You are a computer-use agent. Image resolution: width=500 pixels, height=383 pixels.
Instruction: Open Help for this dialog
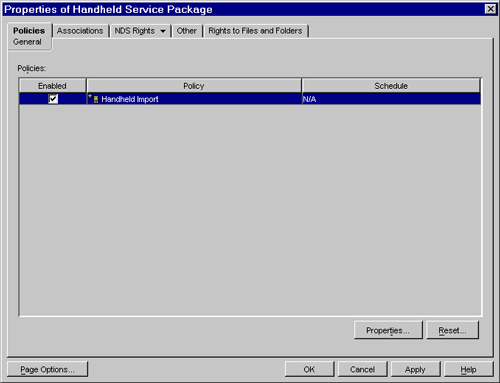[468, 369]
